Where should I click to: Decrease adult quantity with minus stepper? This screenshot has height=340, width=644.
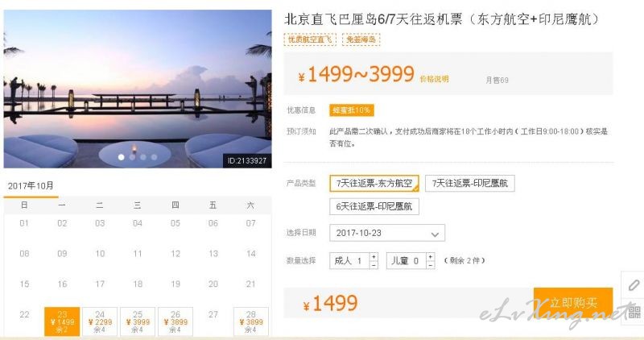point(374,265)
